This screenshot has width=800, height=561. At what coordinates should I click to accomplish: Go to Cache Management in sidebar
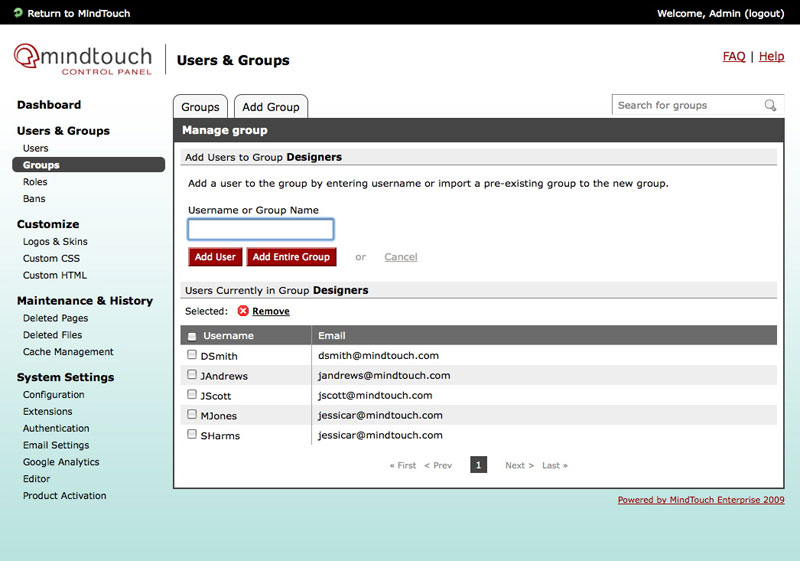point(68,352)
